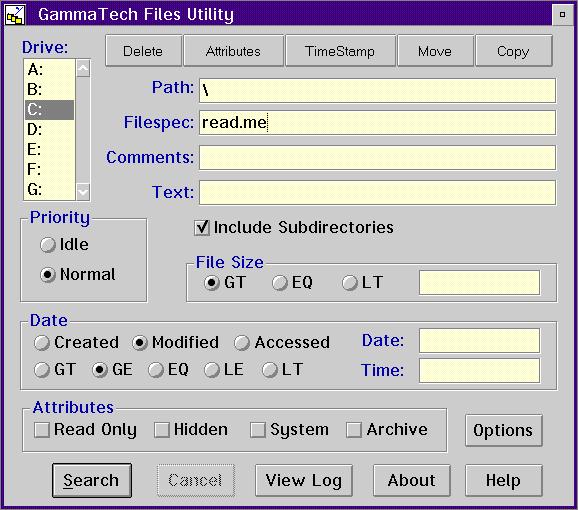
Task: Click the Copy button
Action: (513, 51)
